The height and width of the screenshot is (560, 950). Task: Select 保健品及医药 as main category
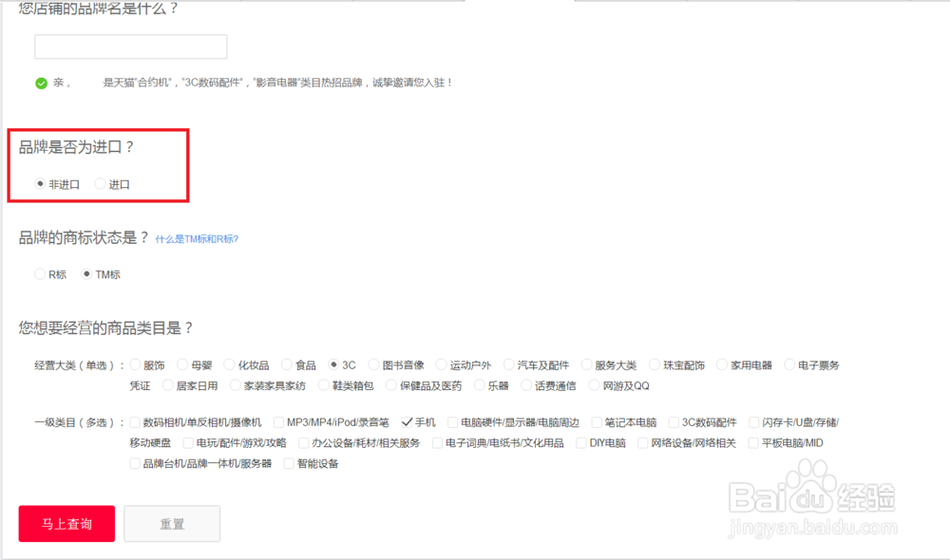click(391, 385)
